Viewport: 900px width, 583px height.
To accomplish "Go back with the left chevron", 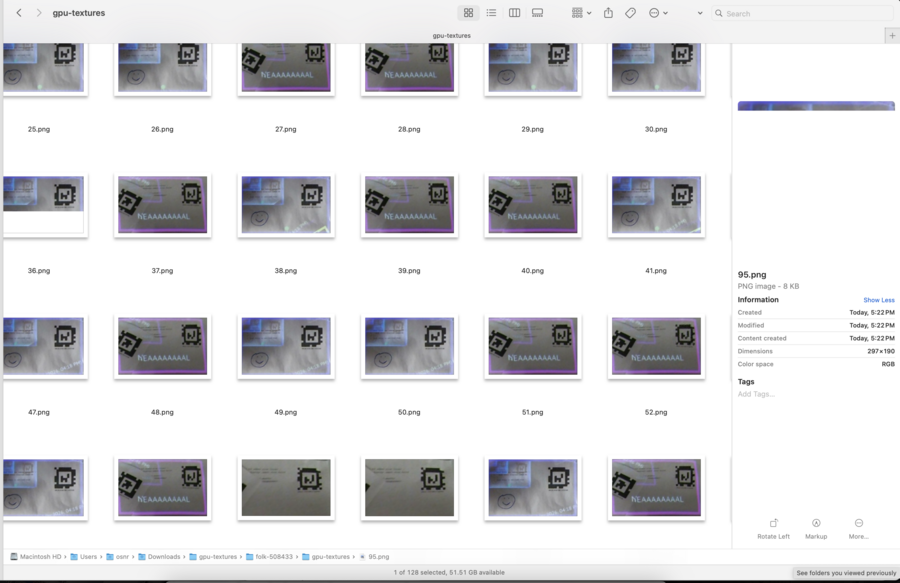I will tap(19, 13).
